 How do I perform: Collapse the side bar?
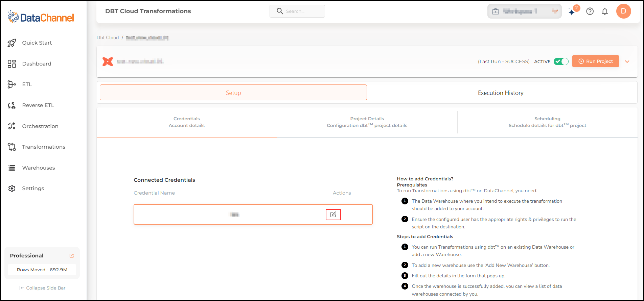click(x=42, y=288)
